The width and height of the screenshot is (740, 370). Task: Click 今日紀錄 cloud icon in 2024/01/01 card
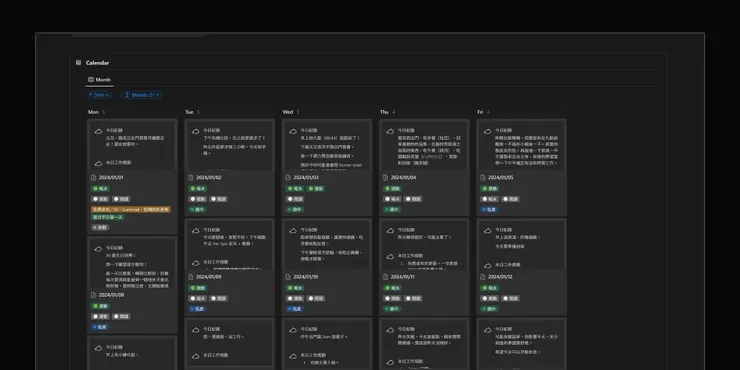98,131
